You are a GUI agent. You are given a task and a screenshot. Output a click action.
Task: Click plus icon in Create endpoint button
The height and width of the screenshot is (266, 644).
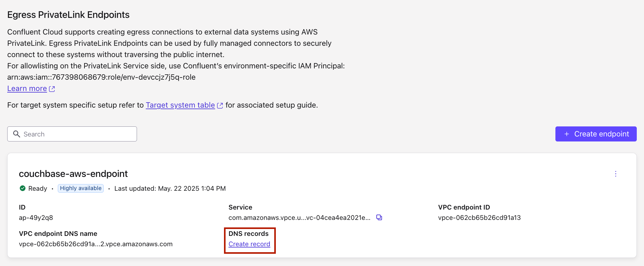(x=566, y=134)
